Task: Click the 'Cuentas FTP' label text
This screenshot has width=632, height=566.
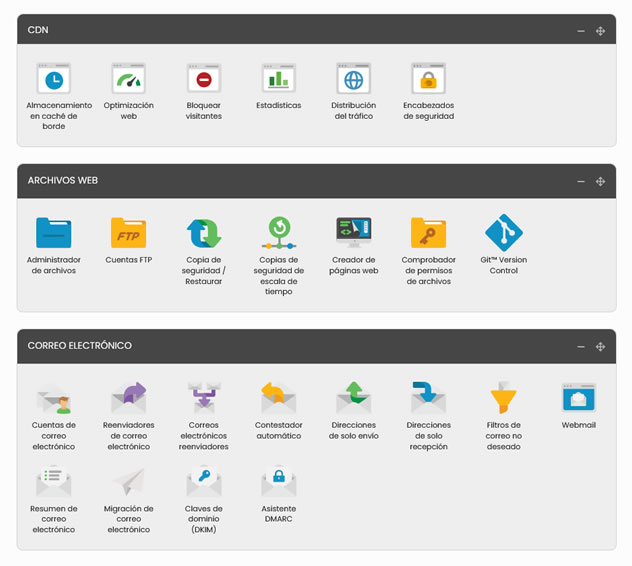Action: [129, 260]
